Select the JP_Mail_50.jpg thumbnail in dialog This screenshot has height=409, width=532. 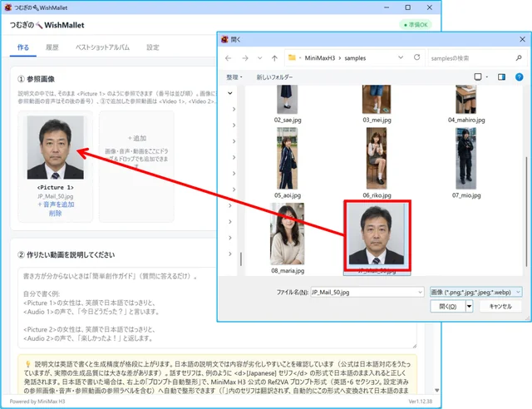coord(377,234)
